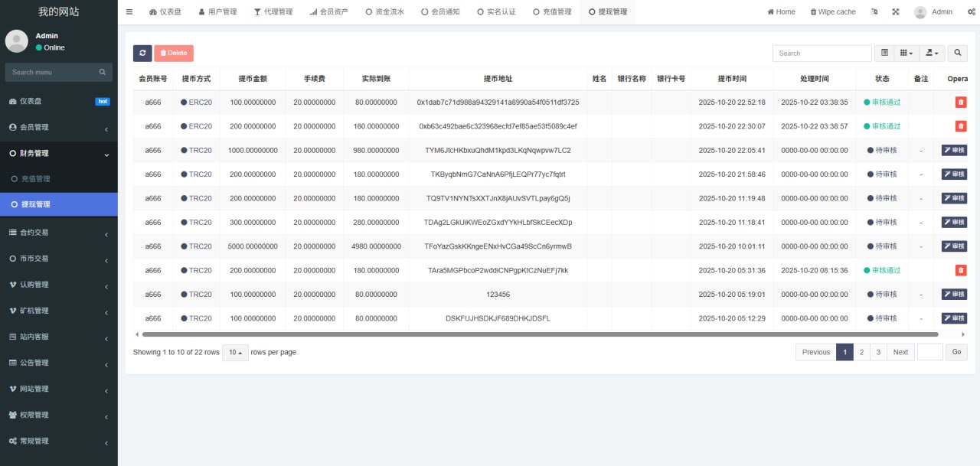Select 充值管理 in the sidebar submenu

[35, 179]
